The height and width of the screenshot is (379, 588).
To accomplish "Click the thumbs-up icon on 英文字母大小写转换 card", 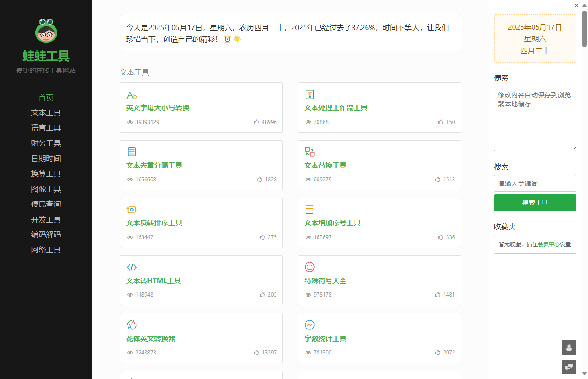I will [256, 122].
